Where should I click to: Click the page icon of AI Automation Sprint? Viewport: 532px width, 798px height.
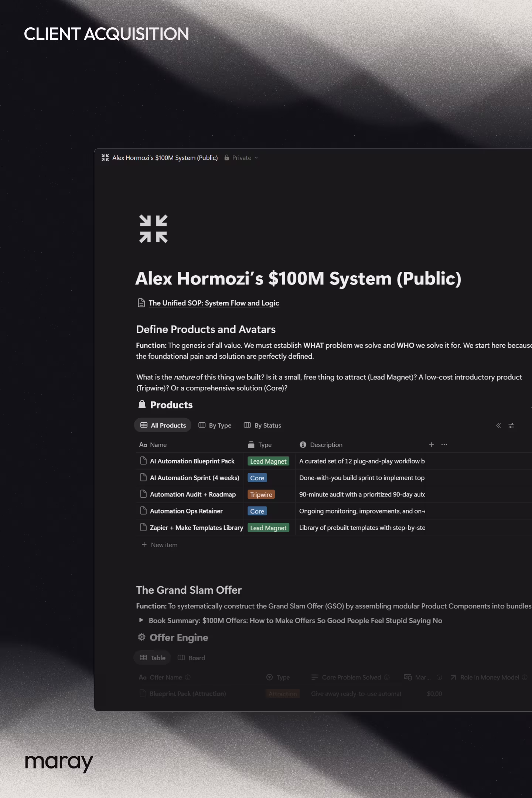pyautogui.click(x=143, y=477)
